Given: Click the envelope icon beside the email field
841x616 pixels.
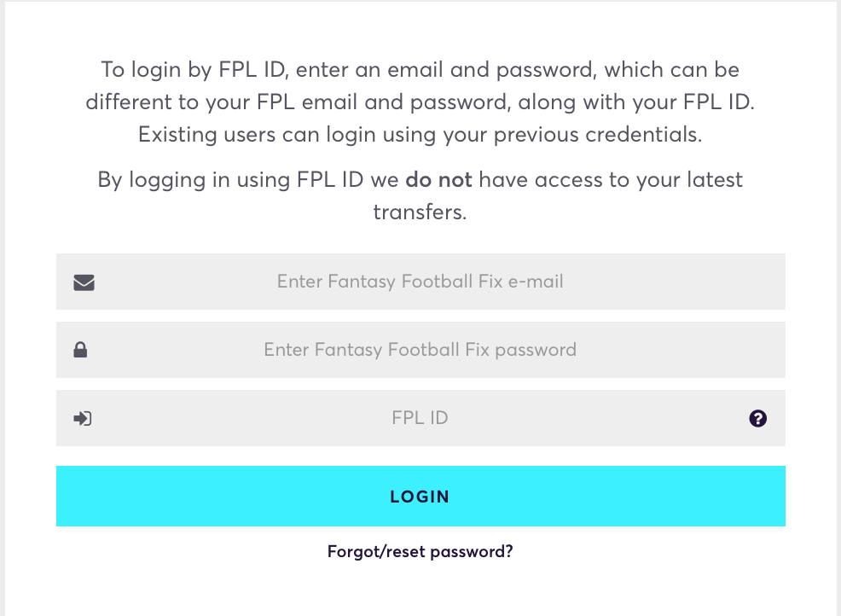Looking at the screenshot, I should point(84,281).
